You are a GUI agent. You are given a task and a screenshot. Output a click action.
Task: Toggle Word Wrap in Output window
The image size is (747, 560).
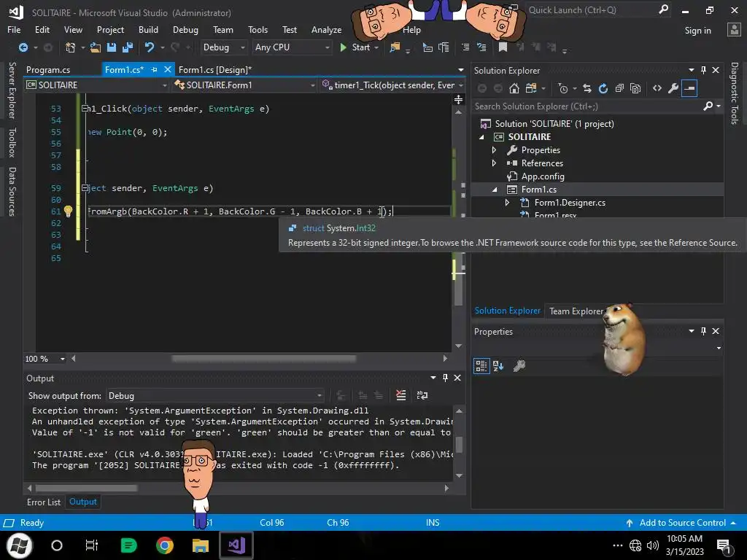422,395
